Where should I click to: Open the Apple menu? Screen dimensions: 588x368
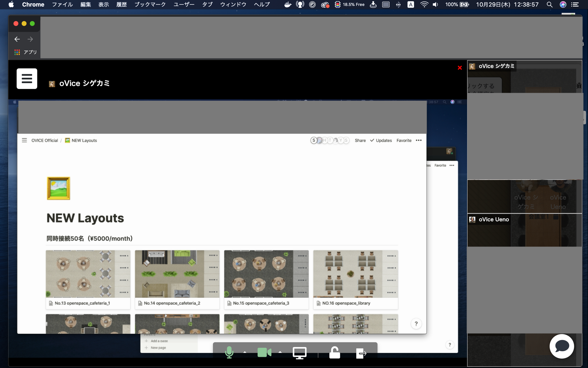click(11, 4)
